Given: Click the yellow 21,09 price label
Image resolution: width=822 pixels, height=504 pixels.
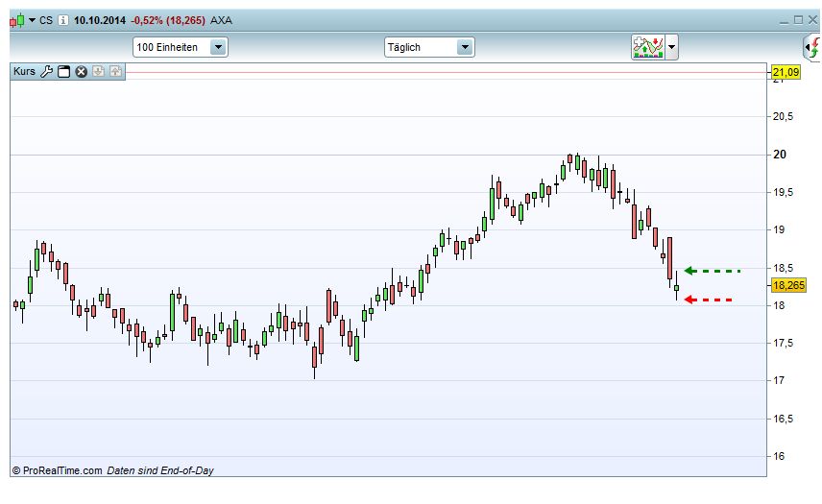Looking at the screenshot, I should [786, 72].
